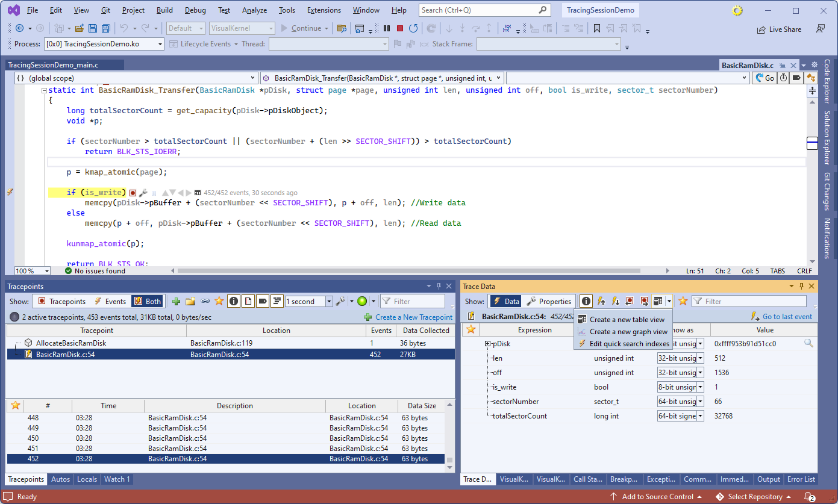
Task: Click 'Go to last event' link
Action: click(x=787, y=317)
